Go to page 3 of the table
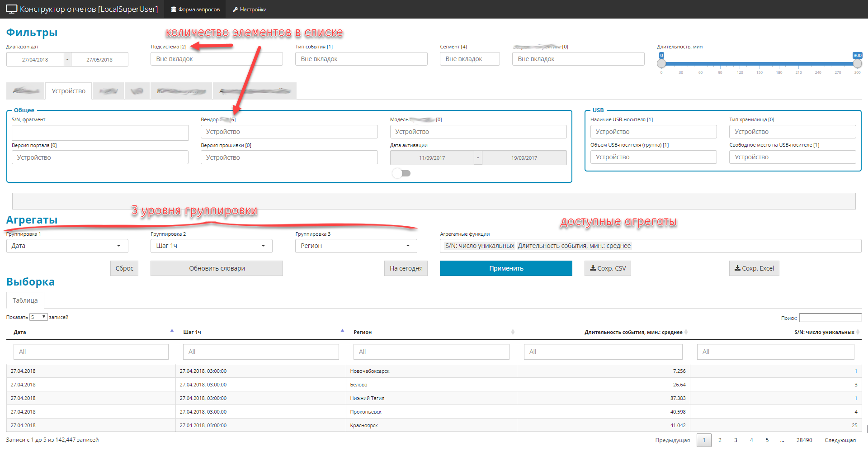 [x=736, y=440]
